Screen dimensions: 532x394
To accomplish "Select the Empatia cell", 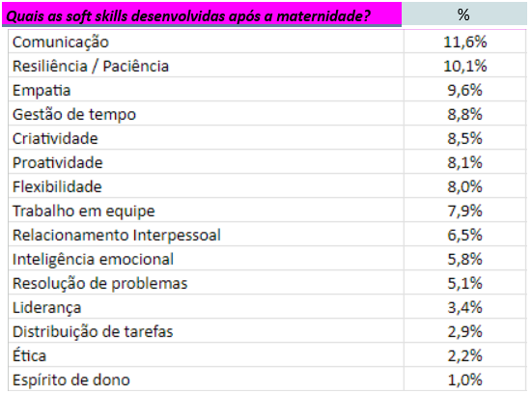I will [206, 90].
